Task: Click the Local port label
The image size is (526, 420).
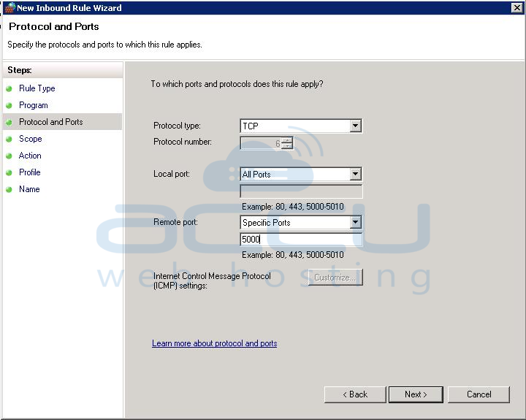Action: pos(172,174)
